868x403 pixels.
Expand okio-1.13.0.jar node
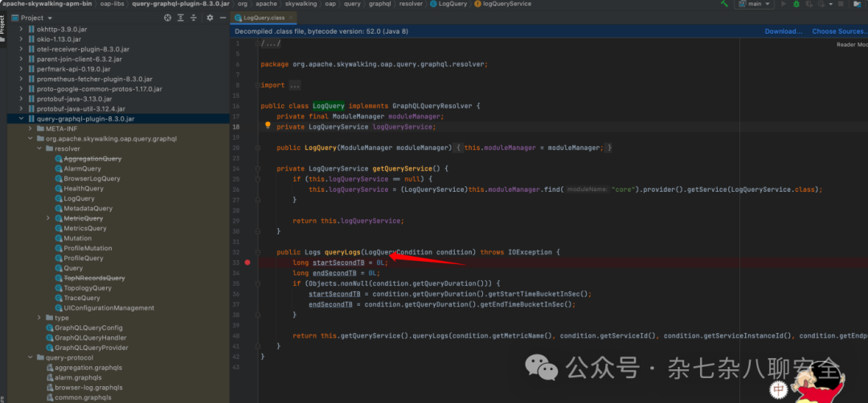[22, 39]
